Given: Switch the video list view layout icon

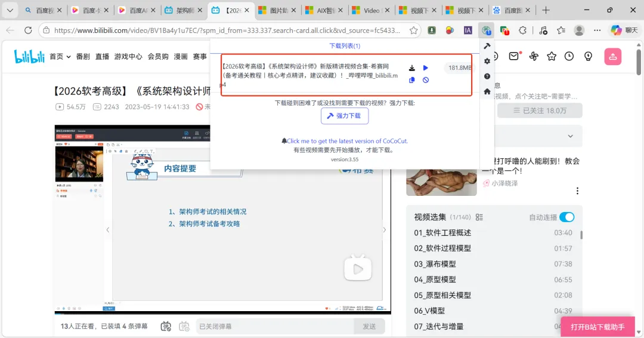Looking at the screenshot, I should pos(479,217).
